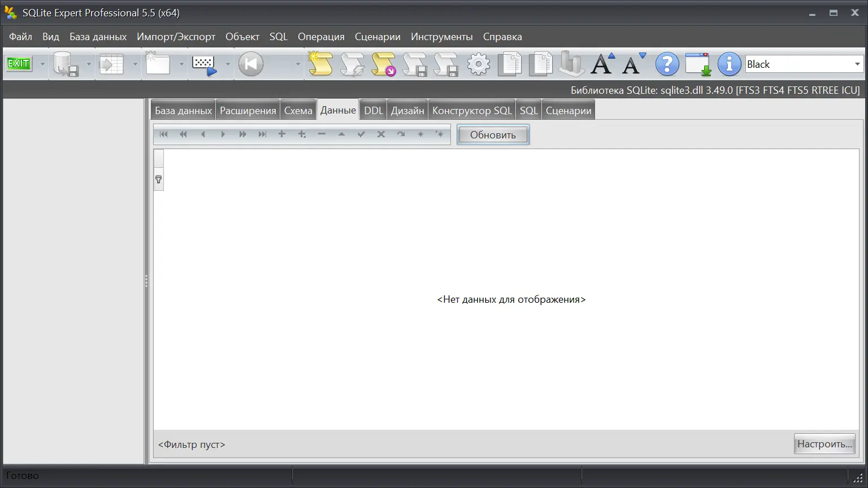Click the database with floppy disk icon
This screenshot has height=488, width=868.
pos(66,64)
